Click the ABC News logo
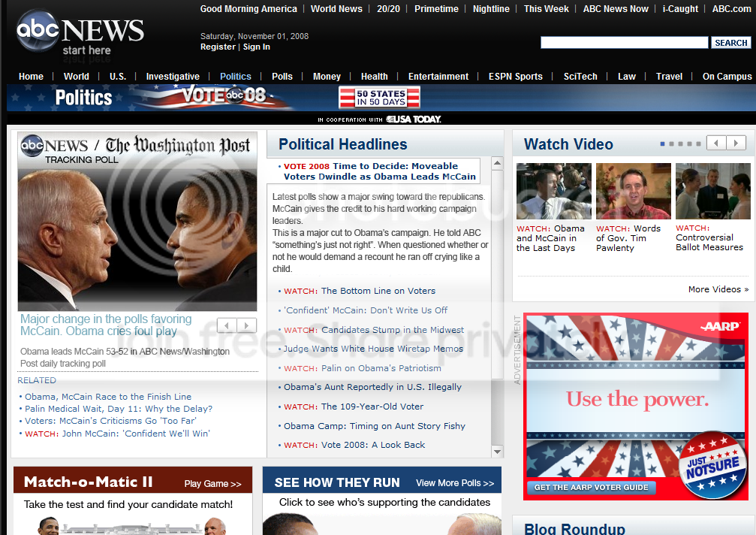The width and height of the screenshot is (756, 535). pyautogui.click(x=80, y=33)
